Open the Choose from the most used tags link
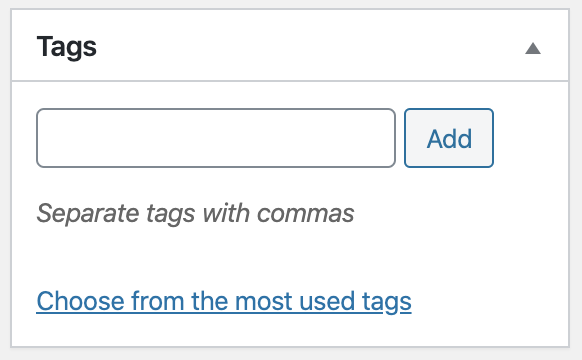The width and height of the screenshot is (582, 360). click(224, 301)
